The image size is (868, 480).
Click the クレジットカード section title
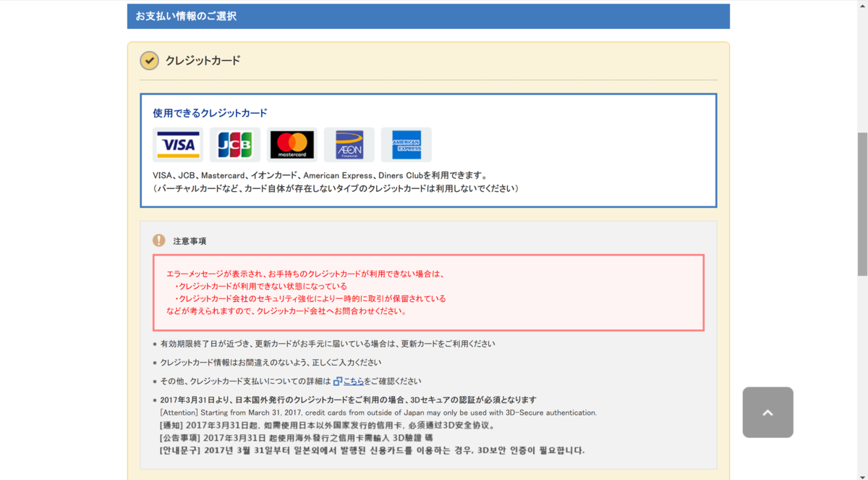(x=203, y=61)
